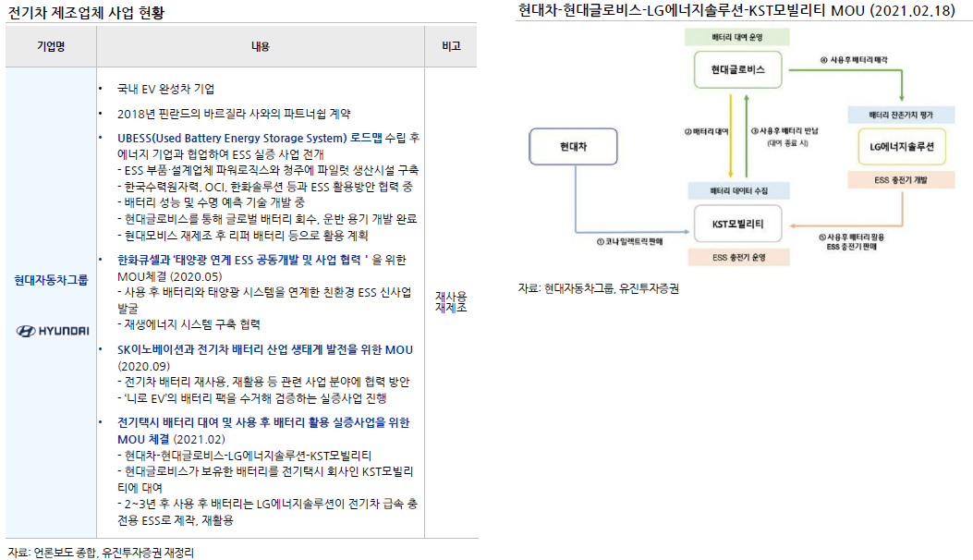Click the orange 'ESS 충전기 운영' label
The image size is (973, 560).
738,257
